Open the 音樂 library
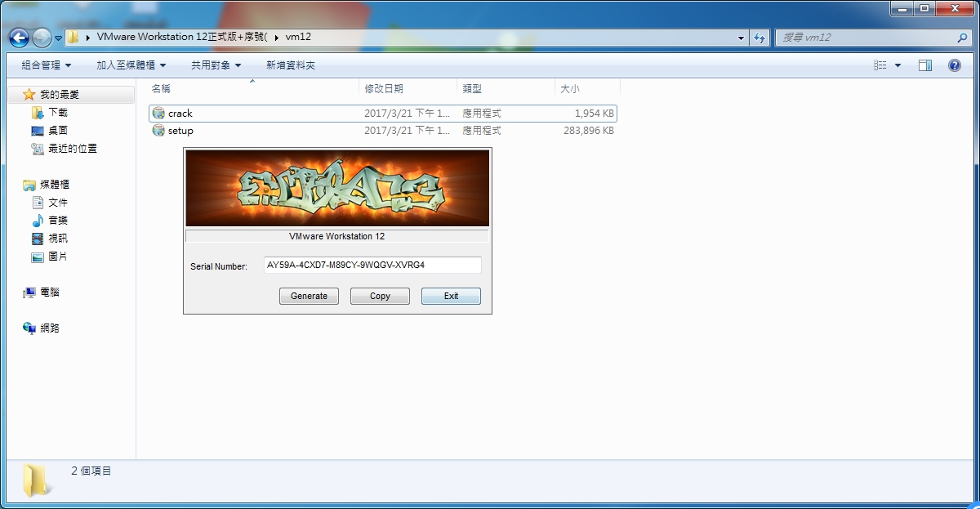The height and width of the screenshot is (509, 980). coord(58,221)
